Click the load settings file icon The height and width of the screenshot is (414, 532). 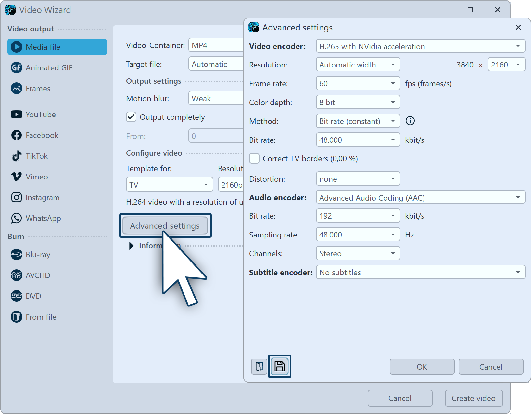[x=259, y=366]
